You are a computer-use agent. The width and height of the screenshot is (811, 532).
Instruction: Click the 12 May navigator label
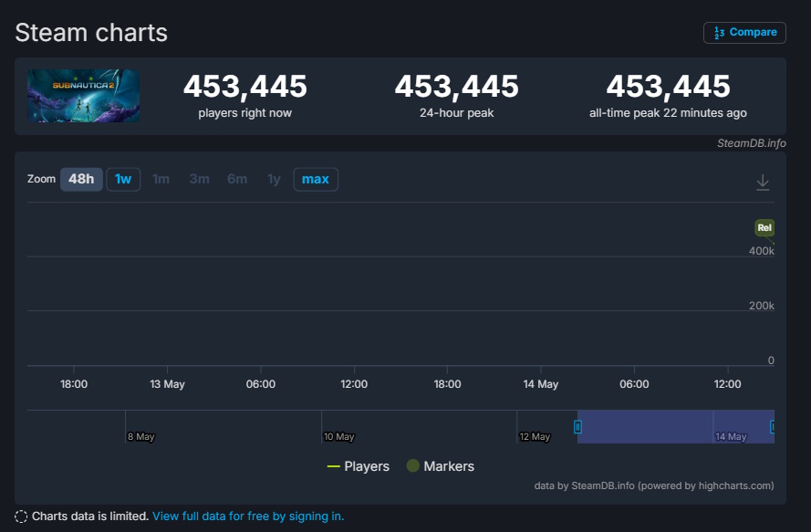[535, 436]
